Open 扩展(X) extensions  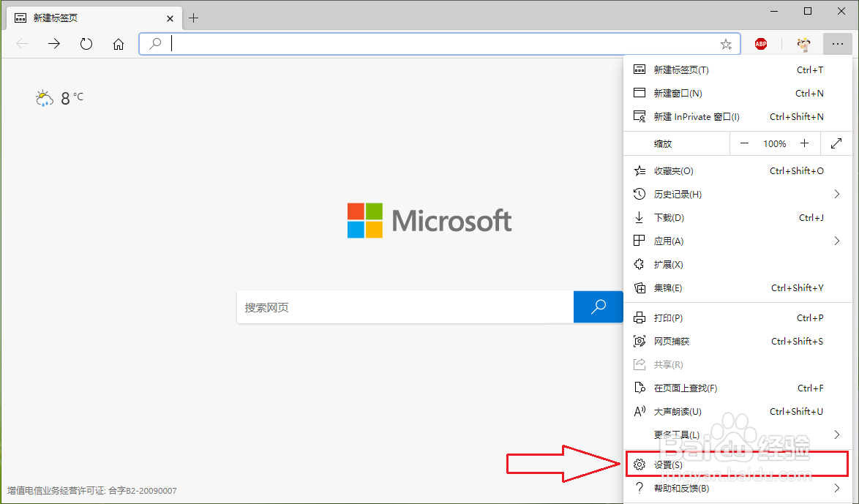point(738,265)
